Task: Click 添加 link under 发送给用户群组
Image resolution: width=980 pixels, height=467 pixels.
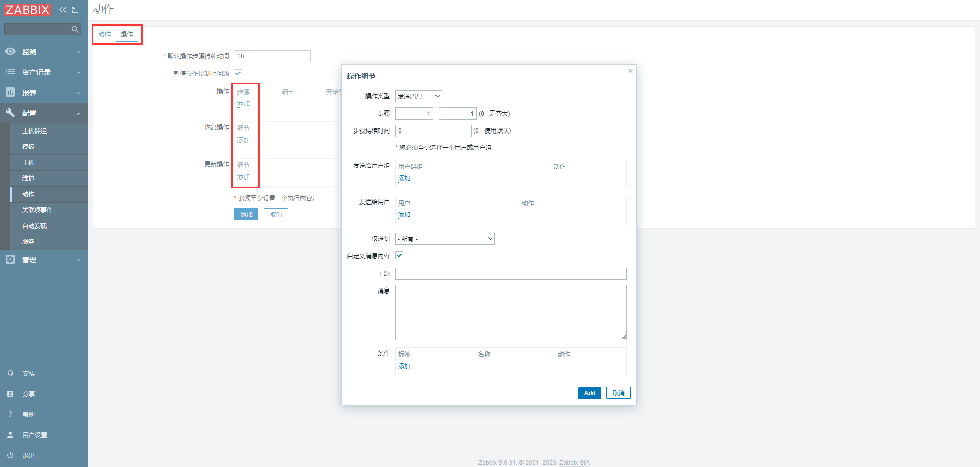Action: click(404, 179)
